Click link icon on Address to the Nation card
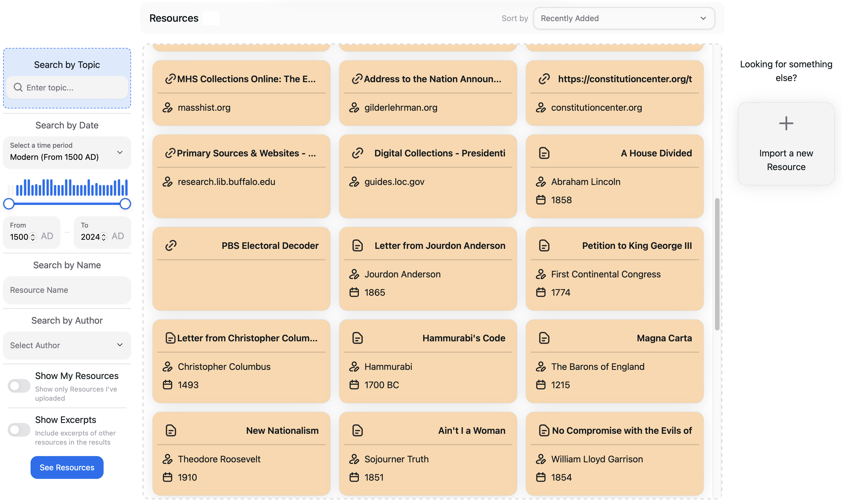Viewport: 842px width, 504px height. point(357,79)
